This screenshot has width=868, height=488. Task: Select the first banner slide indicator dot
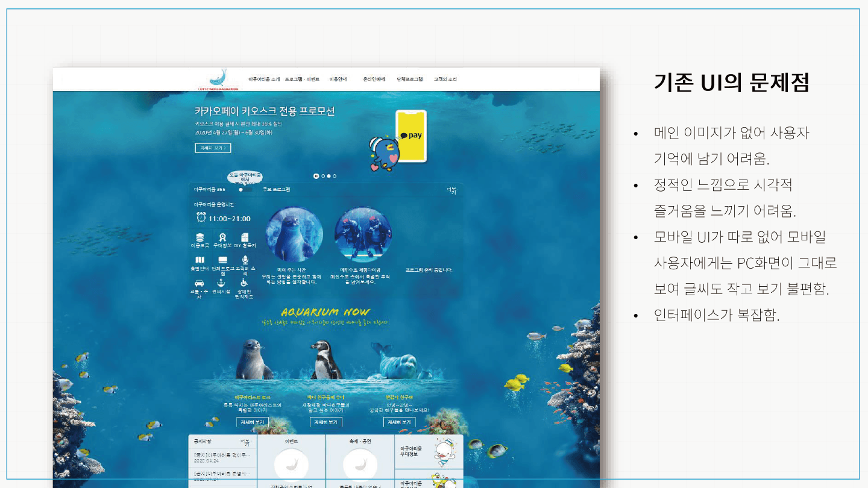322,176
